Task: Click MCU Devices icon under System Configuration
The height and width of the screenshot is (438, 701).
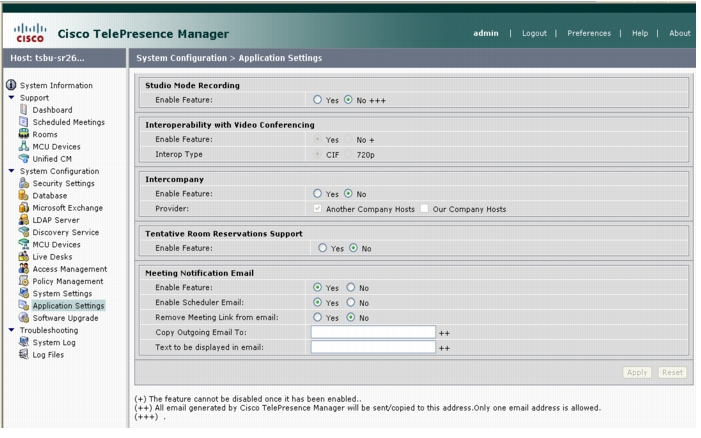Action: click(24, 244)
